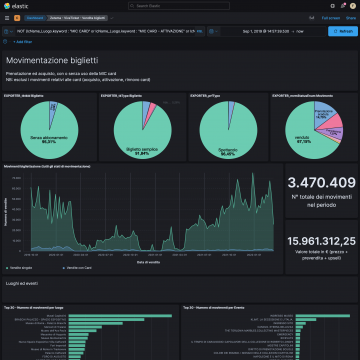Viewport: 360px width, 360px height.
Task: Open the Share menu
Action: (x=351, y=18)
